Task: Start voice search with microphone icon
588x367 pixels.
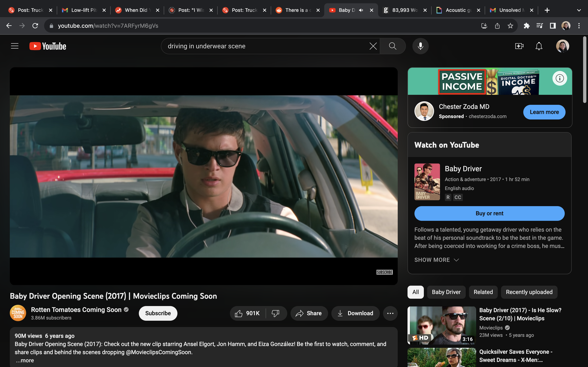Action: point(420,46)
